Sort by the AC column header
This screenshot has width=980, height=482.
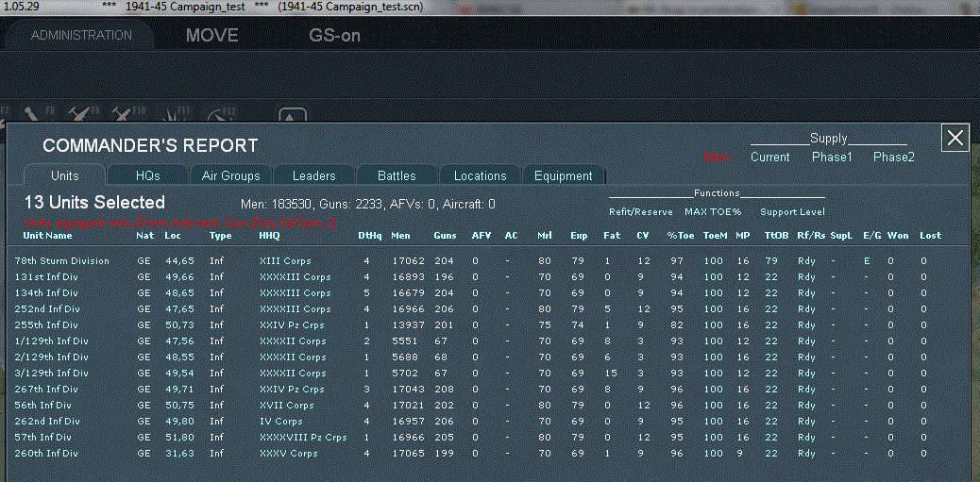[512, 236]
